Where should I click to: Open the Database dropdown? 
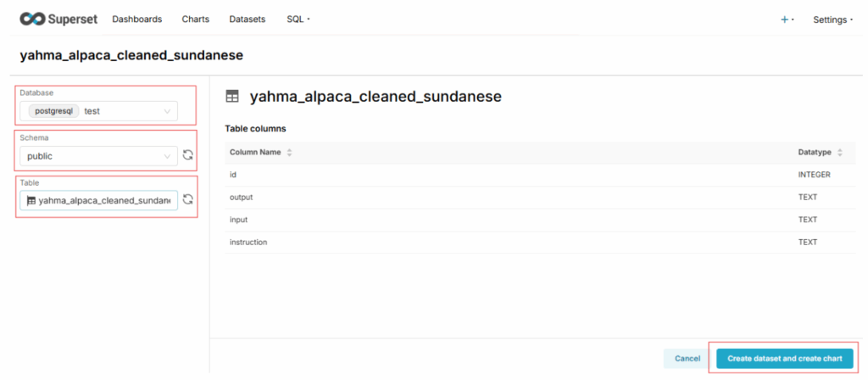click(x=167, y=111)
